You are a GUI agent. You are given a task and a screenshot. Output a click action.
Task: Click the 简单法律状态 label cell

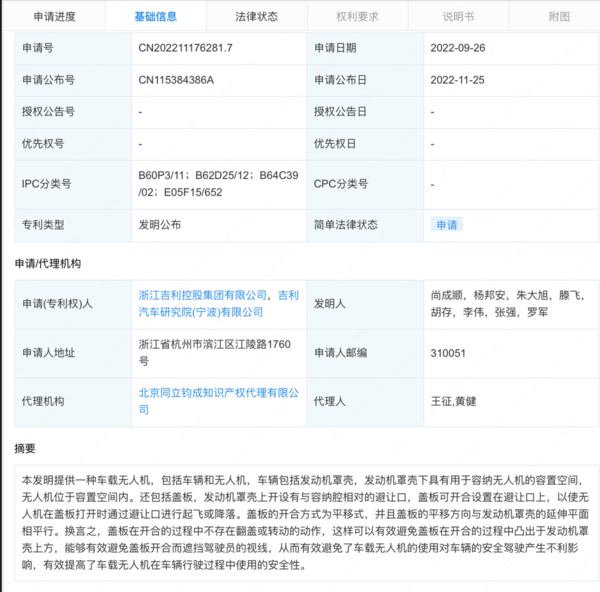(365, 225)
